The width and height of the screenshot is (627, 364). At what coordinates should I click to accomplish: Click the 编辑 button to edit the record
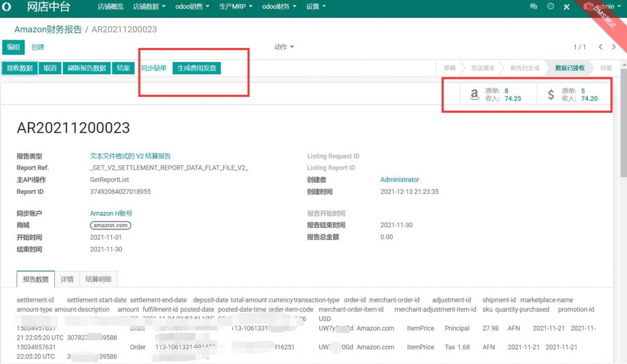click(x=13, y=46)
